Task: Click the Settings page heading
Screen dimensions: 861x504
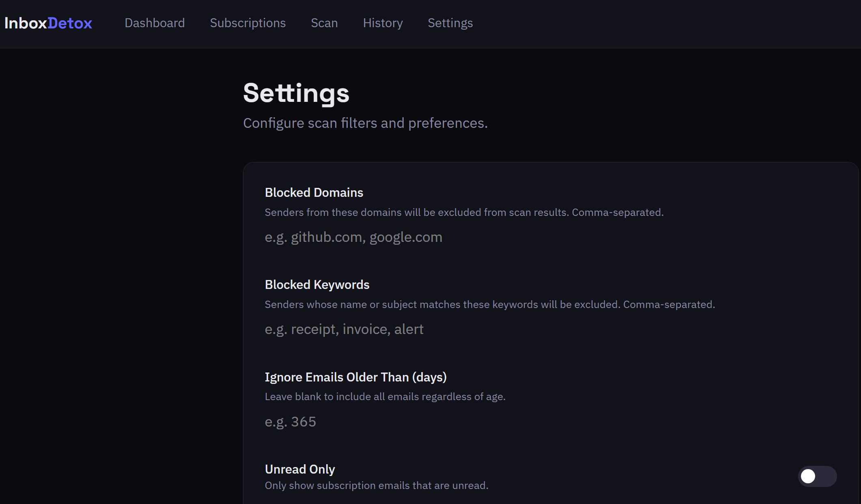Action: click(x=296, y=93)
